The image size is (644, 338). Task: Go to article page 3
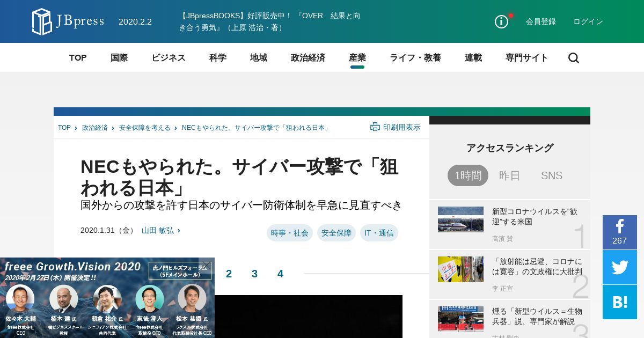pos(254,274)
